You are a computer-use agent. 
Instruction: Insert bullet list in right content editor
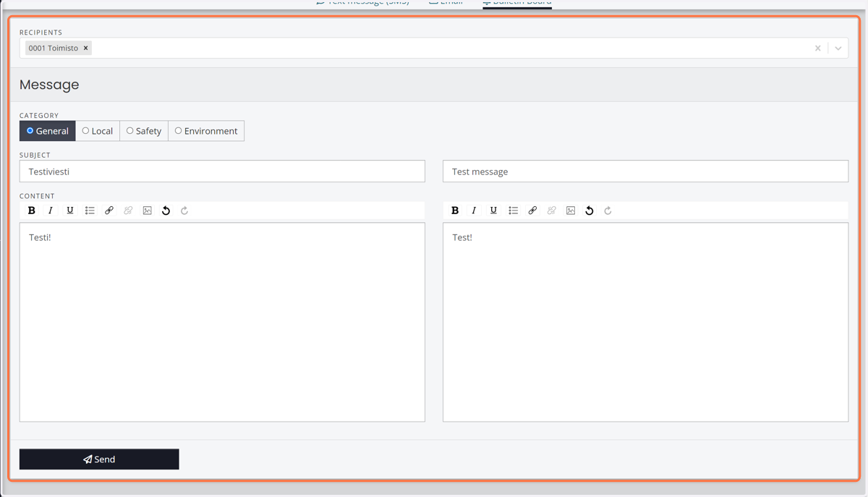click(x=513, y=211)
